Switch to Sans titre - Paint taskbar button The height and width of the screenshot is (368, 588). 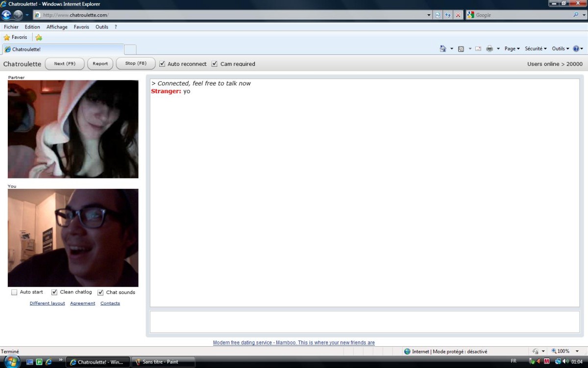164,362
